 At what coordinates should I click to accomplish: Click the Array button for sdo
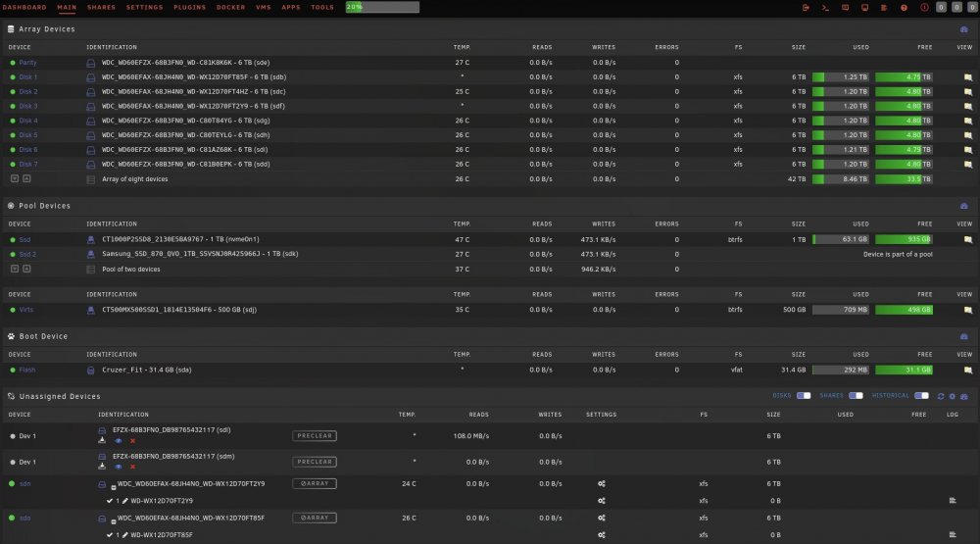pyautogui.click(x=315, y=518)
